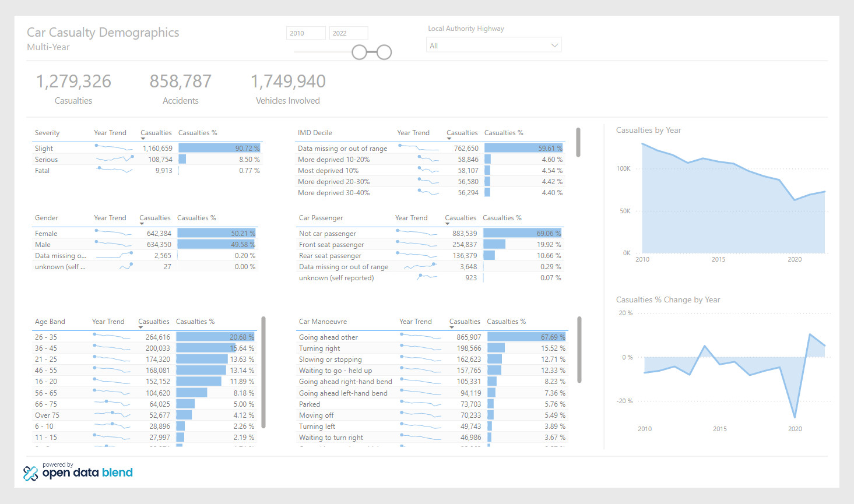854x504 pixels.
Task: Click the Car Manoeuvre table scrollbar
Action: pos(579,350)
